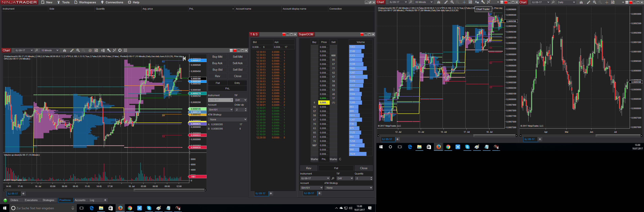This screenshot has width=644, height=212.
Task: Zoom in on the 60 Minute chart
Action: (452, 2)
